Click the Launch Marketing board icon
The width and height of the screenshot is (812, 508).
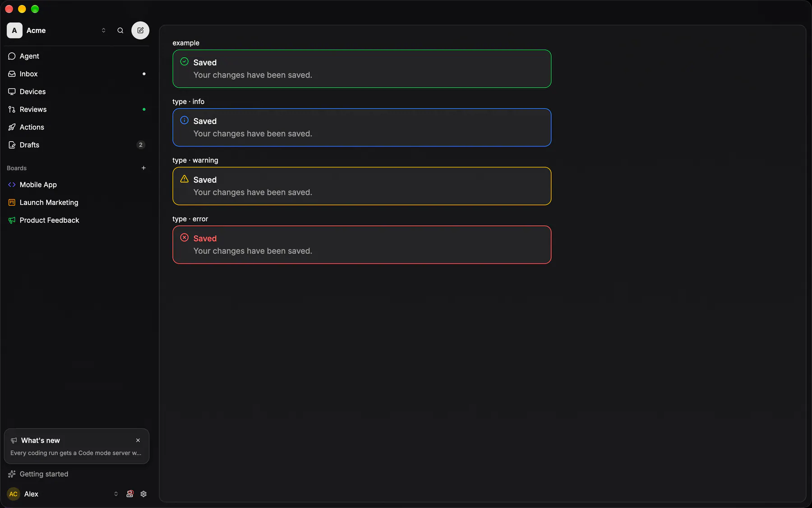[x=12, y=203]
